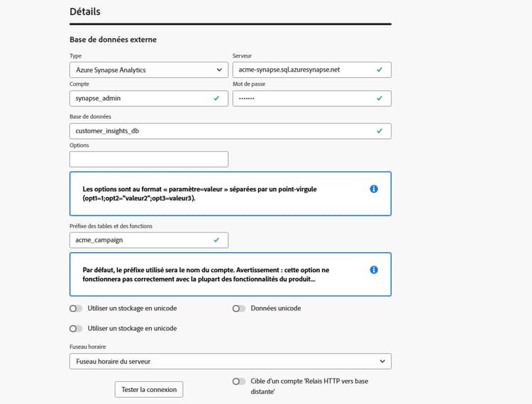The height and width of the screenshot is (404, 532).
Task: Edit the Compte field synapse_admin
Action: coord(149,99)
